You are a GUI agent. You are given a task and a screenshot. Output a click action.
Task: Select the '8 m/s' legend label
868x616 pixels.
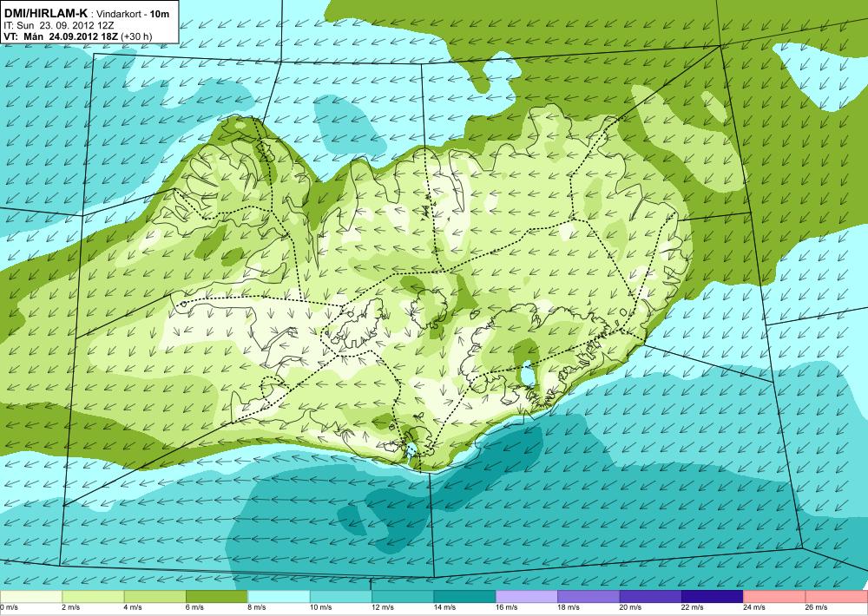(x=258, y=607)
